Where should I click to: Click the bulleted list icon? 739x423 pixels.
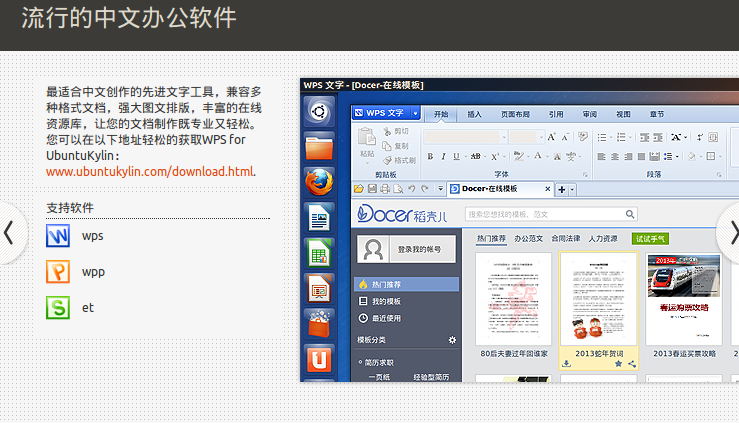pos(602,137)
